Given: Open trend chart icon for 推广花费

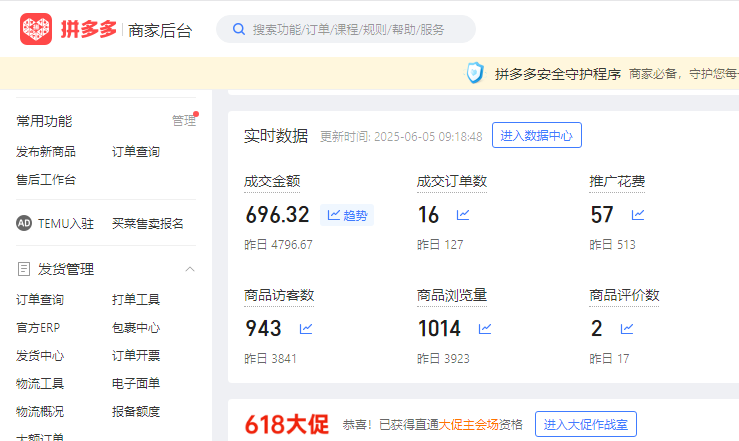Looking at the screenshot, I should (x=637, y=215).
